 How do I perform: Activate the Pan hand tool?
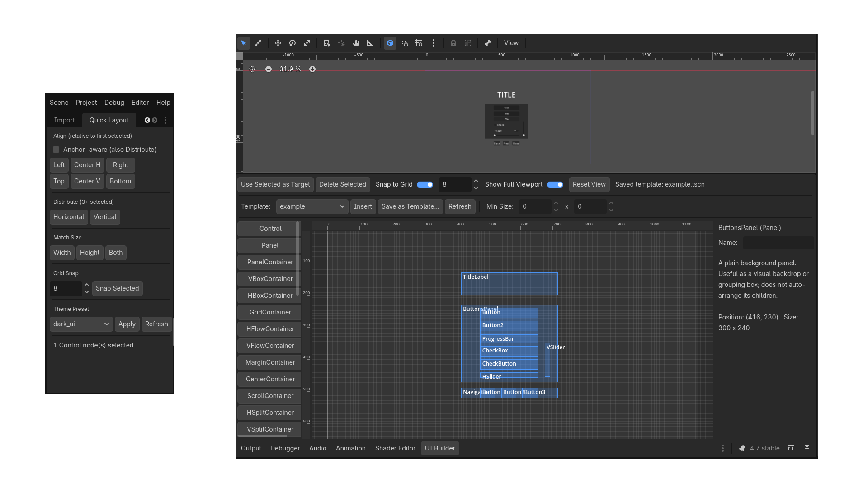click(x=356, y=43)
